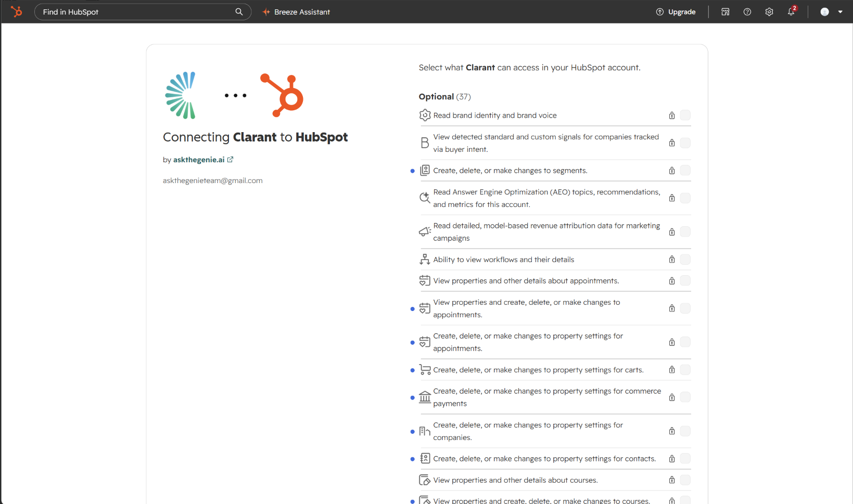Click the HubSpot sprocket logo in top bar
The width and height of the screenshot is (853, 504).
point(17,11)
